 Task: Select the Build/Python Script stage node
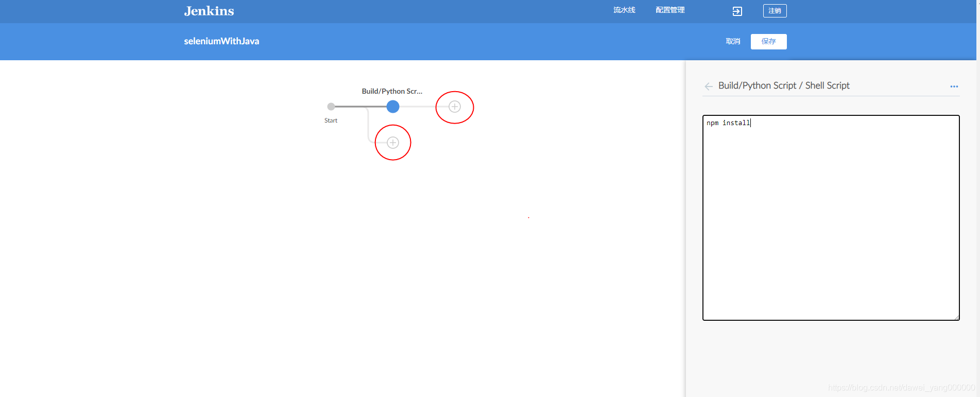pyautogui.click(x=393, y=107)
